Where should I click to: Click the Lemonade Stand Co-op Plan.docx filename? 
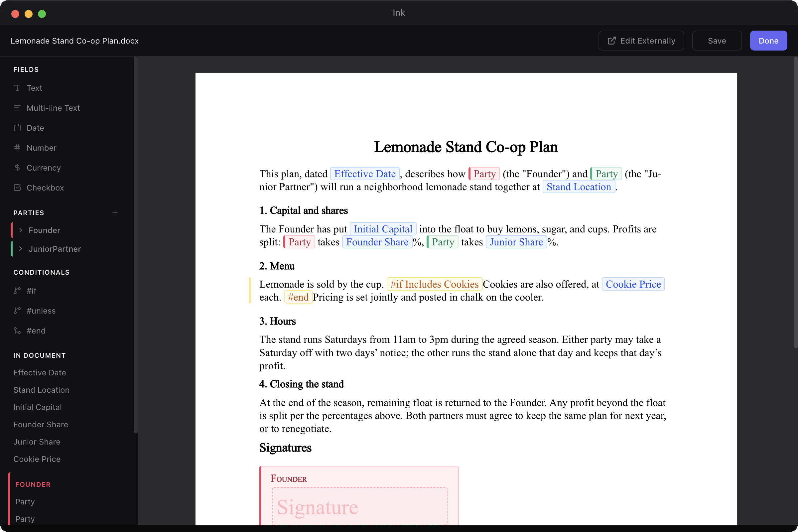(74, 41)
